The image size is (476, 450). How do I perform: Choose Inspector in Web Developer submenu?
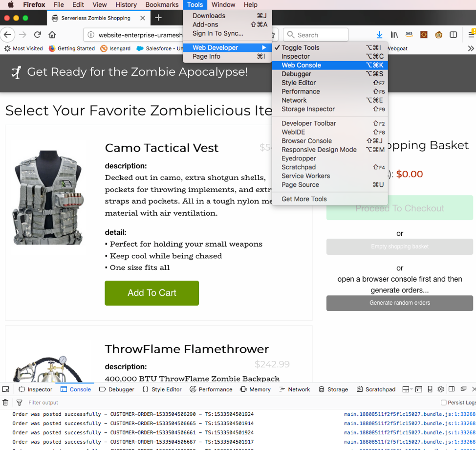point(330,56)
